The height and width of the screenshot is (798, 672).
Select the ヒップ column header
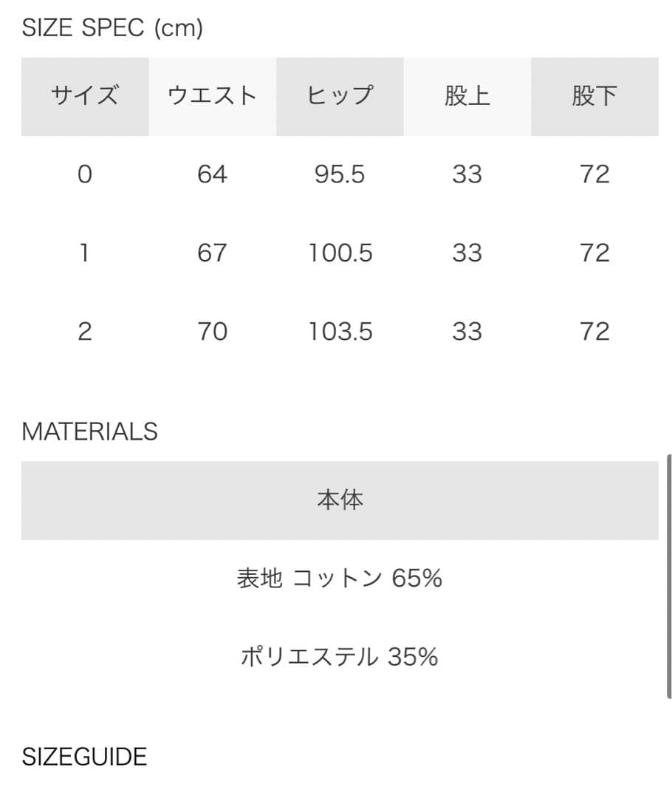point(340,96)
